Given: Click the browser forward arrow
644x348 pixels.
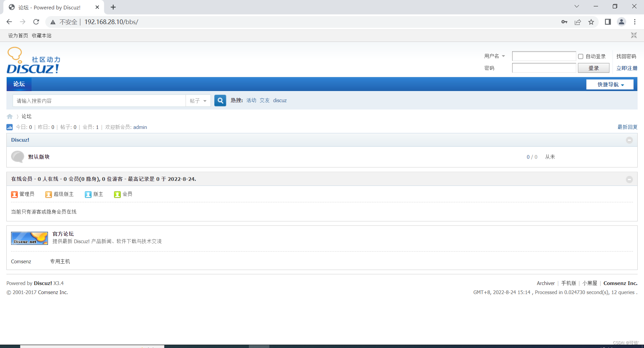Looking at the screenshot, I should click(x=22, y=22).
